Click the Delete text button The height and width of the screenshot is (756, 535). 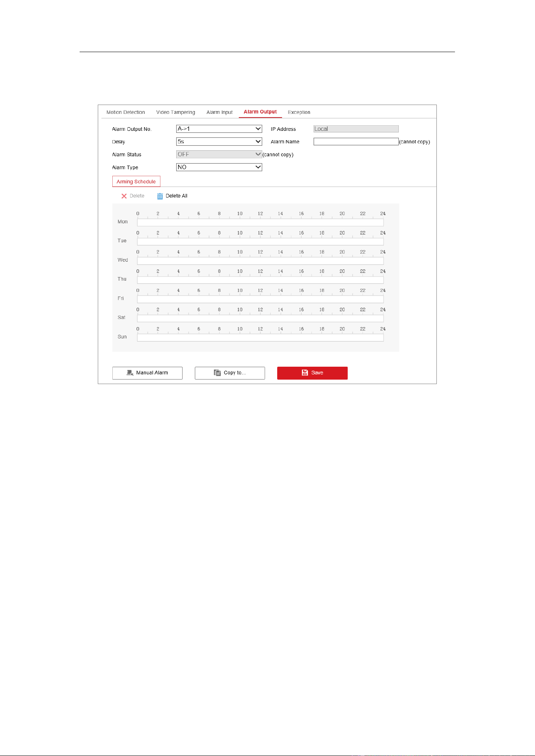tap(137, 196)
